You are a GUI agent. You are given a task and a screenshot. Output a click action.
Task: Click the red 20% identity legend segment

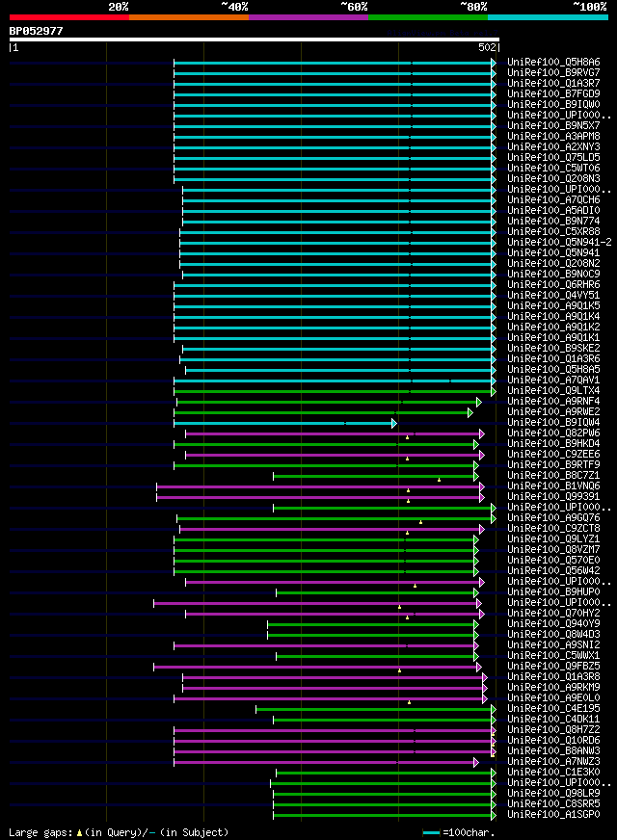click(69, 17)
